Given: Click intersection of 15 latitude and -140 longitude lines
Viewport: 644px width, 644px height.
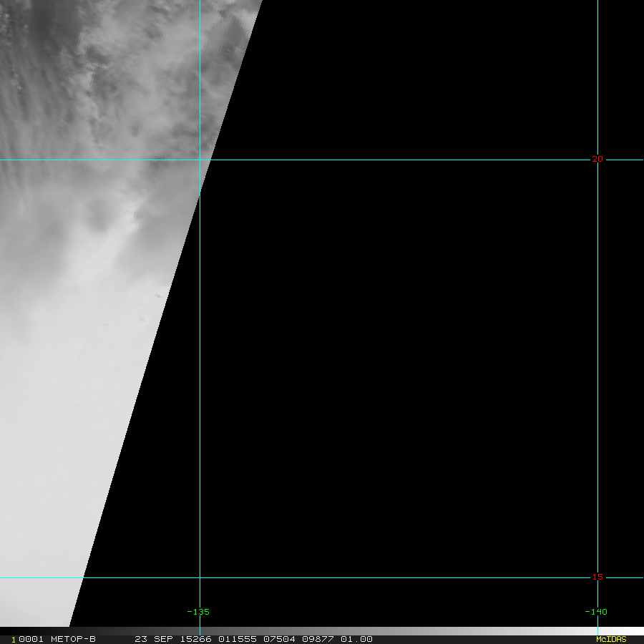Looking at the screenshot, I should (x=597, y=577).
